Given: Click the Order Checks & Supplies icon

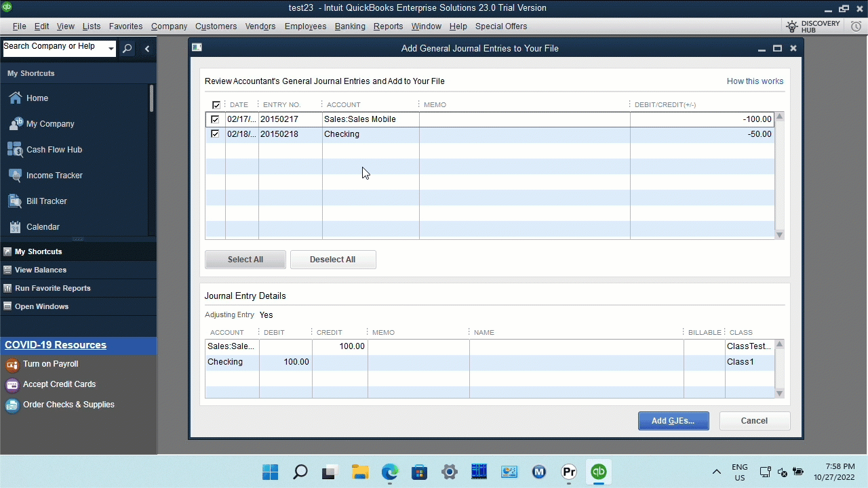Looking at the screenshot, I should [12, 405].
